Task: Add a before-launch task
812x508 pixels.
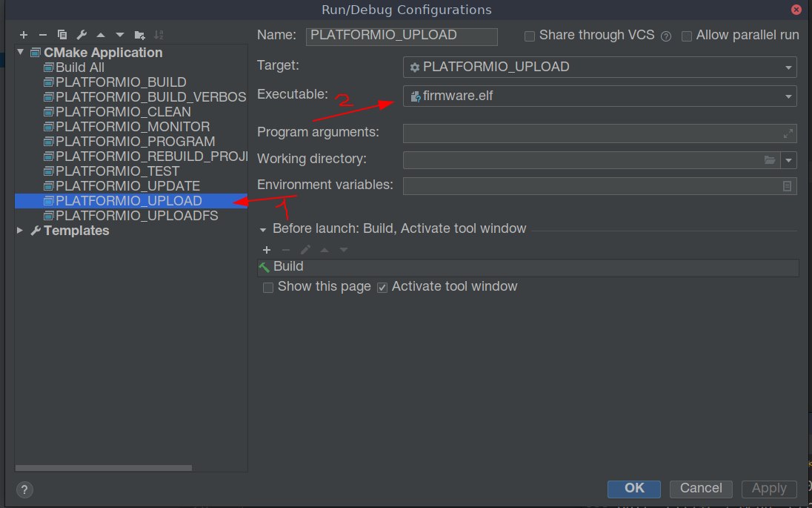Action: click(267, 250)
